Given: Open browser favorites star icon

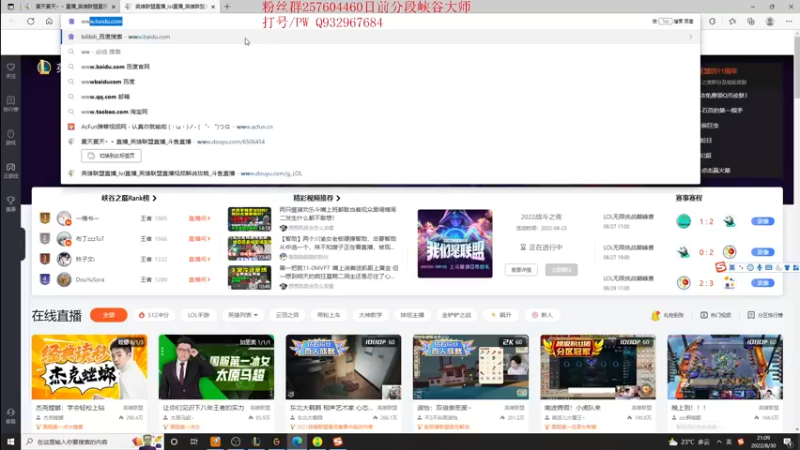Looking at the screenshot, I should [x=732, y=21].
